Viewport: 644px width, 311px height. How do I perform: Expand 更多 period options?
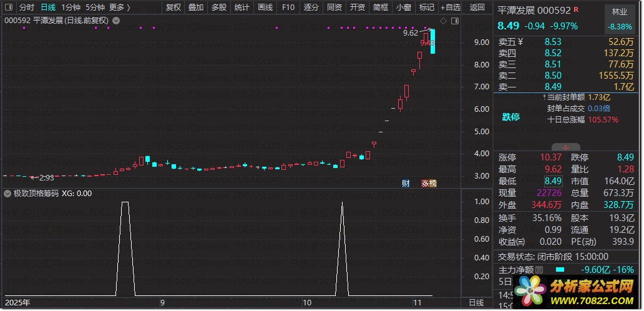[x=120, y=7]
